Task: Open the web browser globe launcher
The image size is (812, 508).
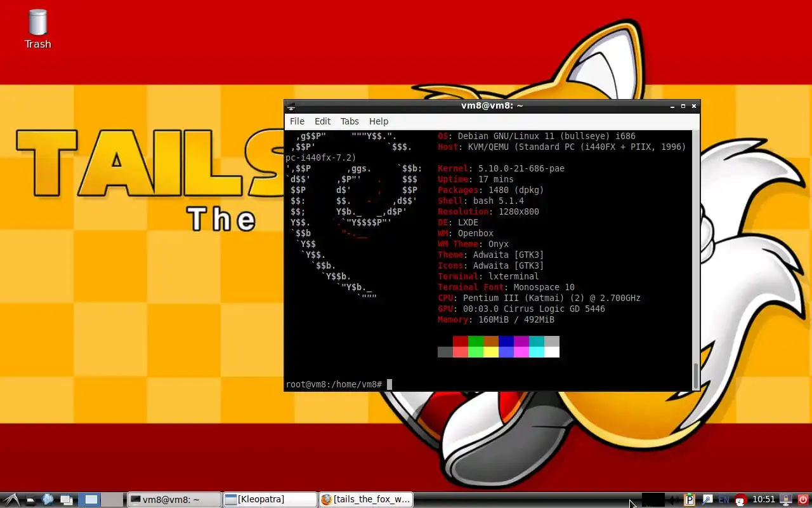Action: [x=48, y=500]
